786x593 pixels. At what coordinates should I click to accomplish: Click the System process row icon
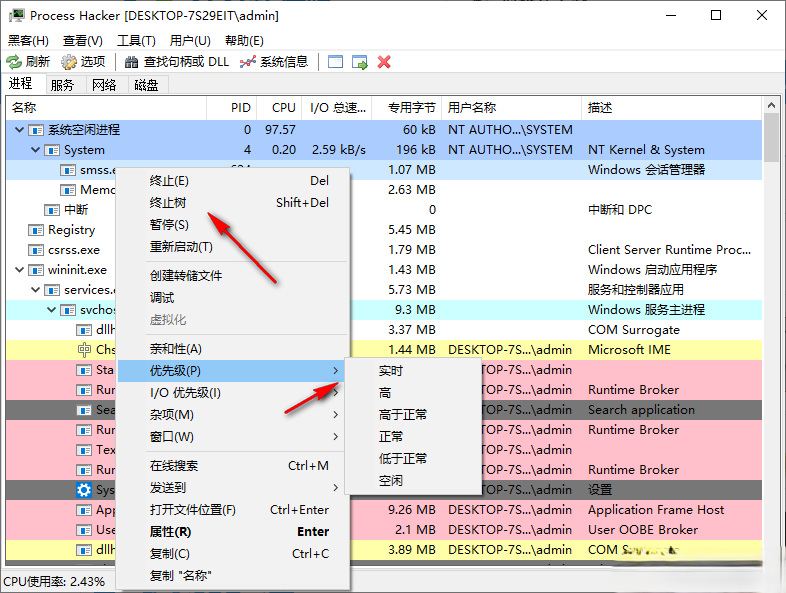(x=52, y=150)
